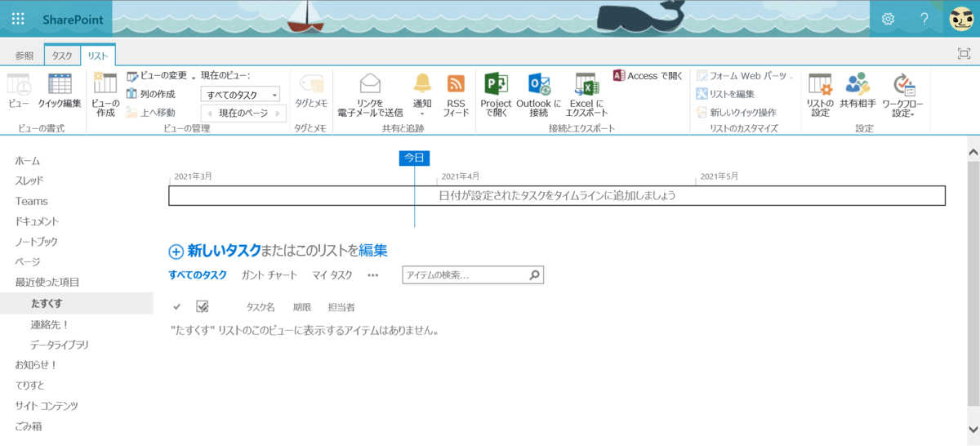Switch to the タスク ribbon tab

tap(62, 56)
